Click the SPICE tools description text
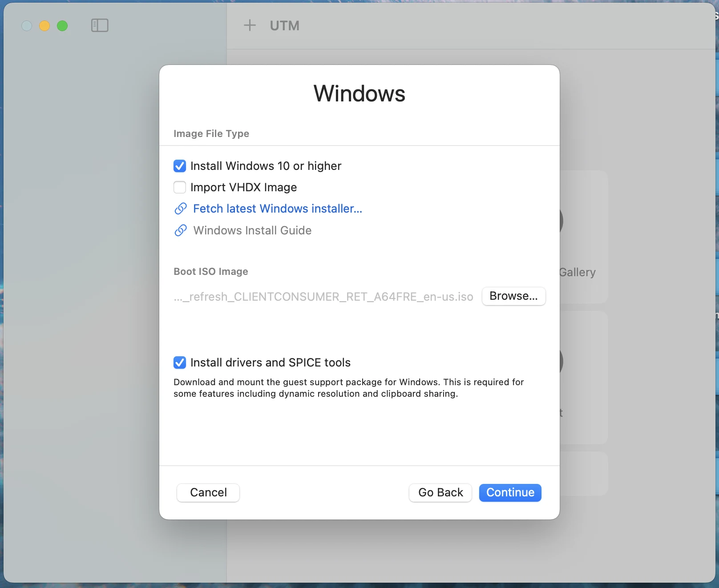The height and width of the screenshot is (588, 719). coord(348,388)
